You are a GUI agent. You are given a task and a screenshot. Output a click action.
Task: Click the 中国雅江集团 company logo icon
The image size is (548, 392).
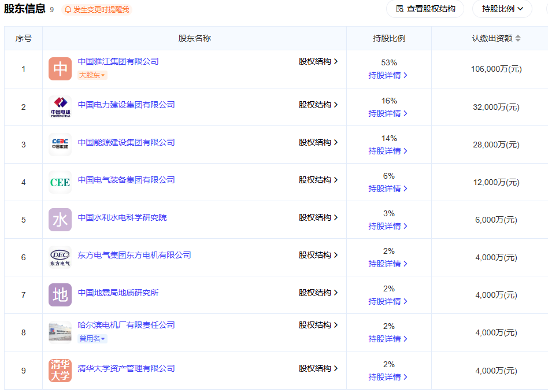point(60,68)
